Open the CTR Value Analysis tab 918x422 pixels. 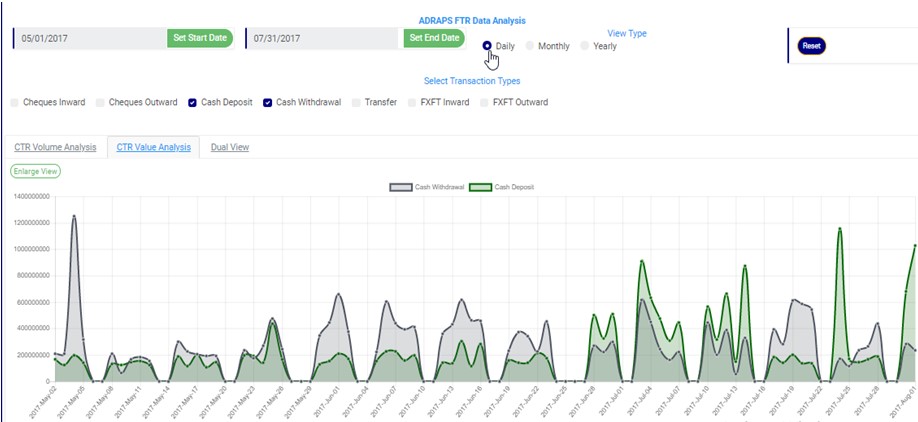(x=153, y=147)
